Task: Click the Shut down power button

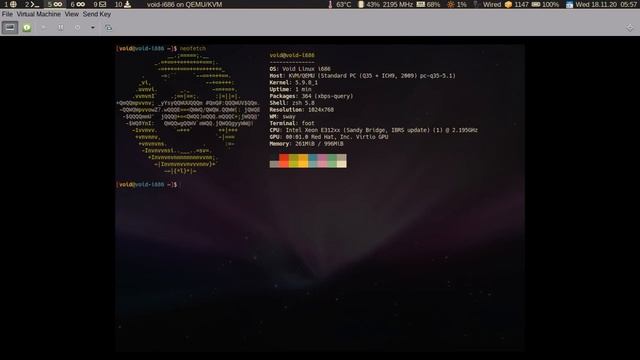Action: 78,28
